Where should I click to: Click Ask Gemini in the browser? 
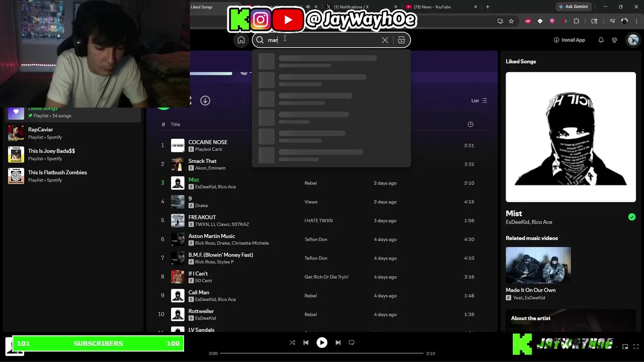click(573, 7)
